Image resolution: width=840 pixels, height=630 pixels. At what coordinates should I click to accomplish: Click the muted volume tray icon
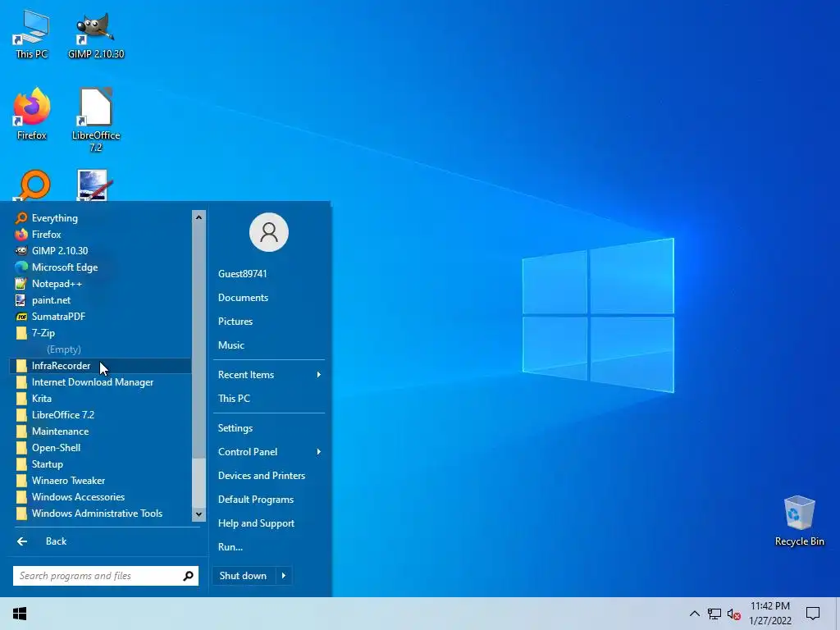(x=734, y=614)
